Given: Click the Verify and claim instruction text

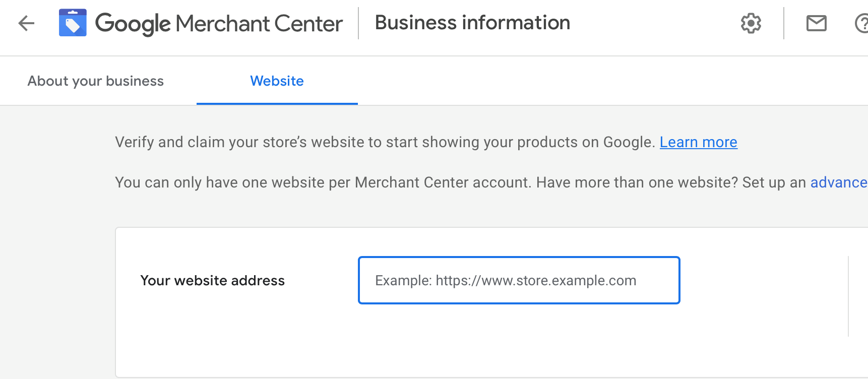Looking at the screenshot, I should (x=384, y=142).
